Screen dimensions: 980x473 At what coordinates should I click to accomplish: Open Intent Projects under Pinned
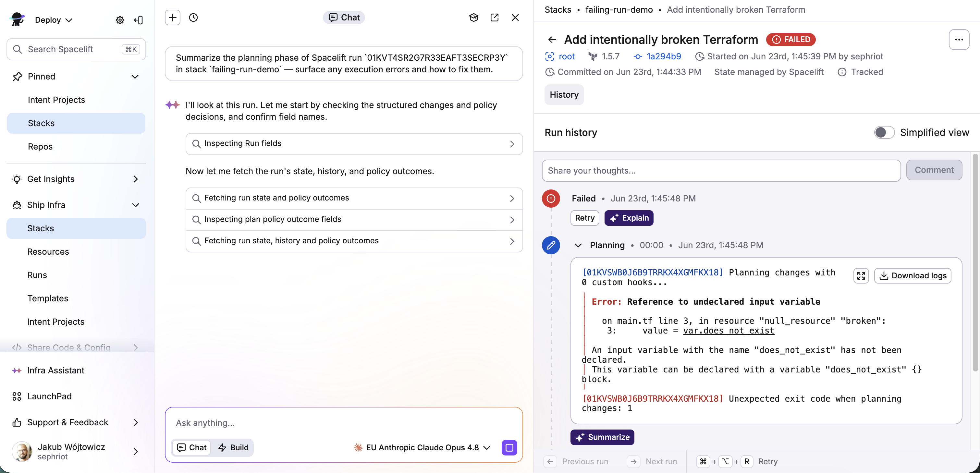point(56,100)
